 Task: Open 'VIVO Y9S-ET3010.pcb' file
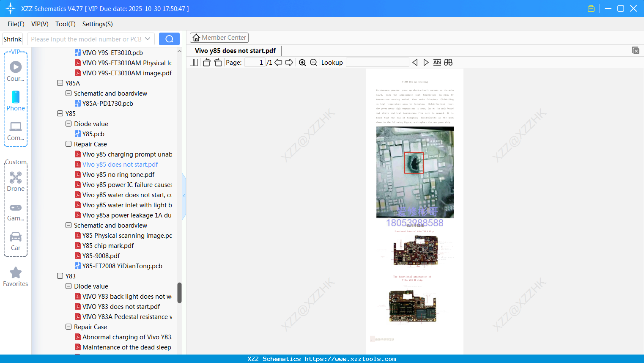click(x=112, y=52)
